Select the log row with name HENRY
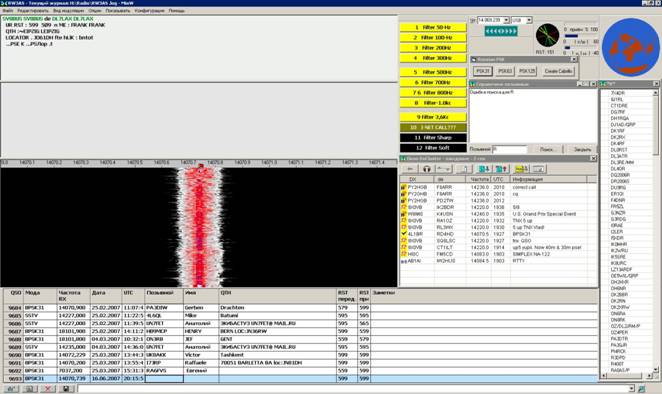This screenshot has height=394, width=662. coord(301,332)
